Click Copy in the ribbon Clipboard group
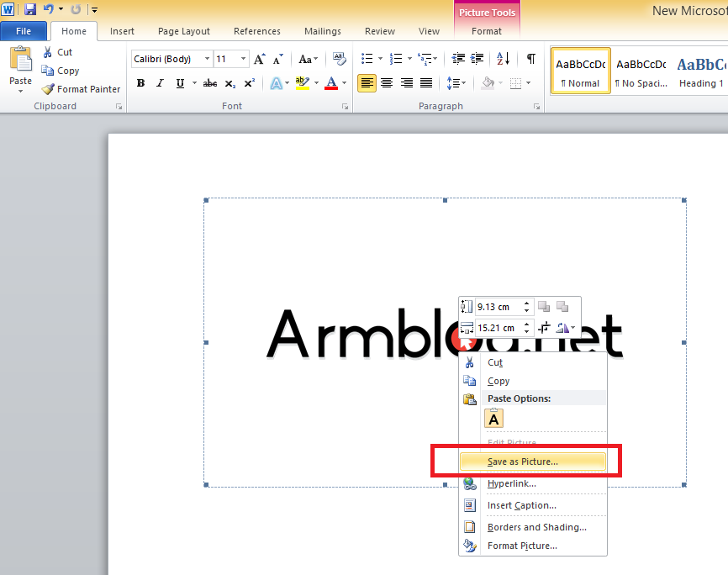This screenshot has width=728, height=575. click(x=61, y=71)
